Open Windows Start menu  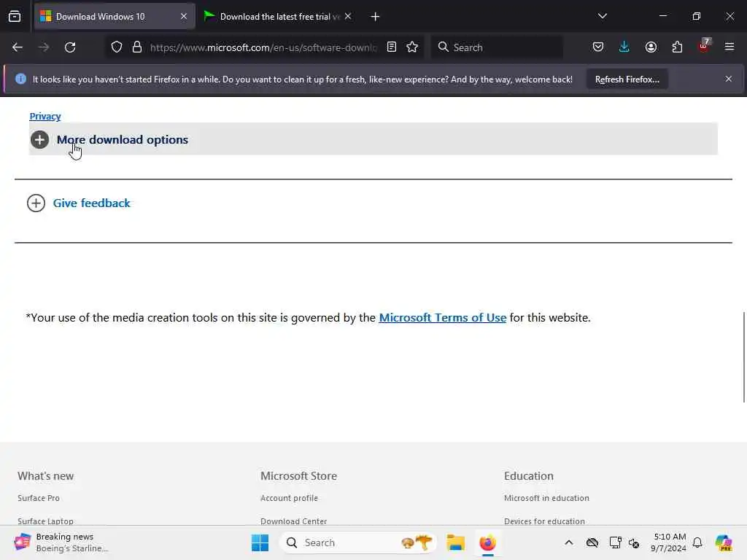coord(260,542)
